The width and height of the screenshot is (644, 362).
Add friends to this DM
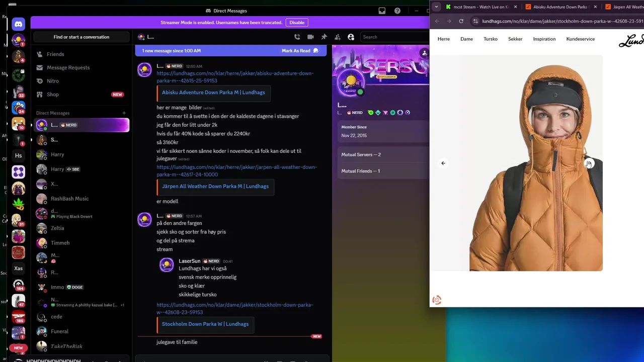point(338,37)
